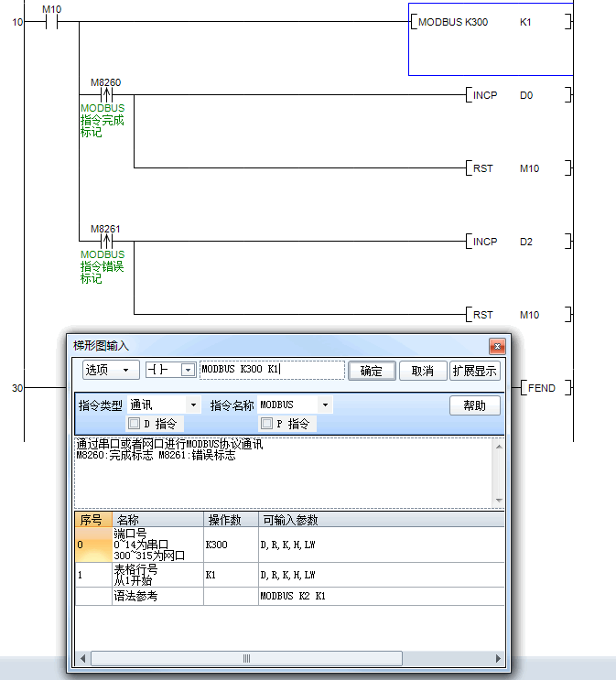Open the 选项 dropdown
This screenshot has width=616, height=680.
[111, 370]
